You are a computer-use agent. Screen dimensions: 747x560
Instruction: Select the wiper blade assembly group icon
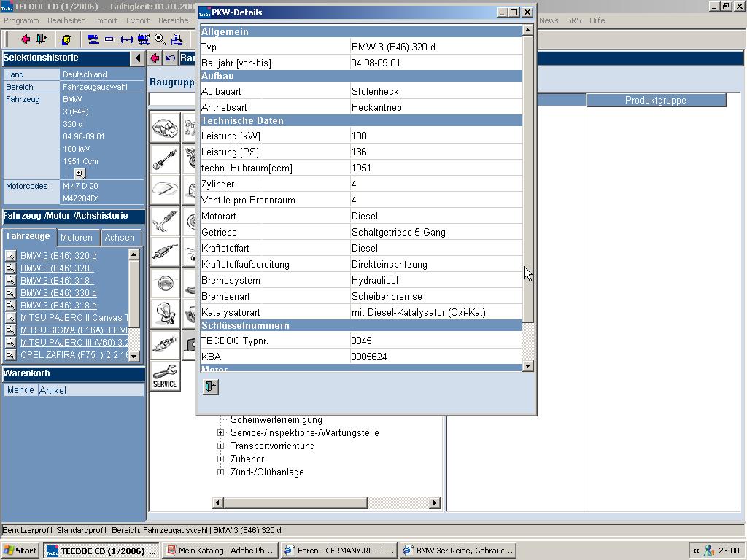pos(165,190)
